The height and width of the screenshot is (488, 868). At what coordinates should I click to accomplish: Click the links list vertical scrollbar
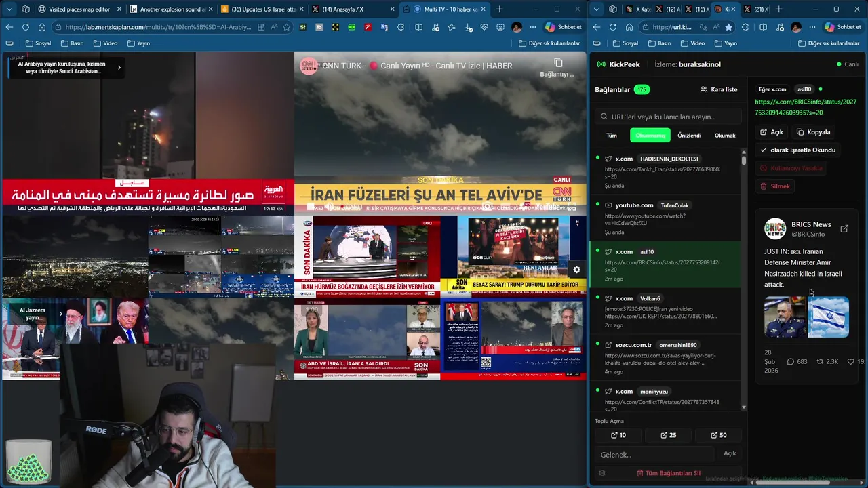744,161
